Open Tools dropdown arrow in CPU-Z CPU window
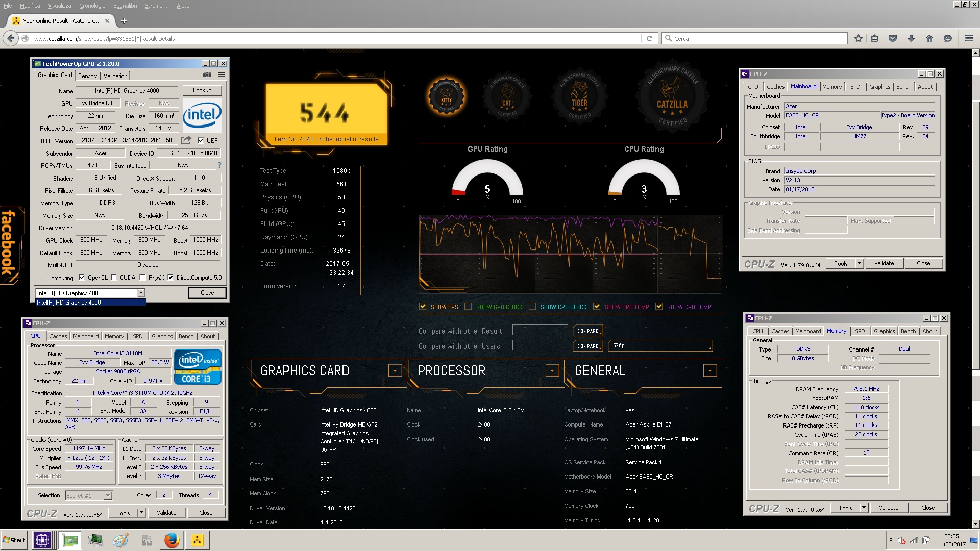This screenshot has width=980, height=551. [x=142, y=513]
